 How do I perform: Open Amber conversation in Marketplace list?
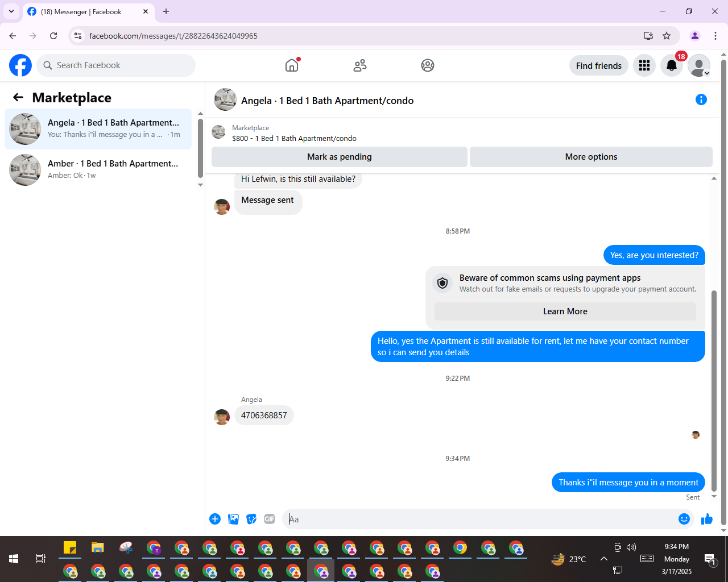tap(98, 170)
